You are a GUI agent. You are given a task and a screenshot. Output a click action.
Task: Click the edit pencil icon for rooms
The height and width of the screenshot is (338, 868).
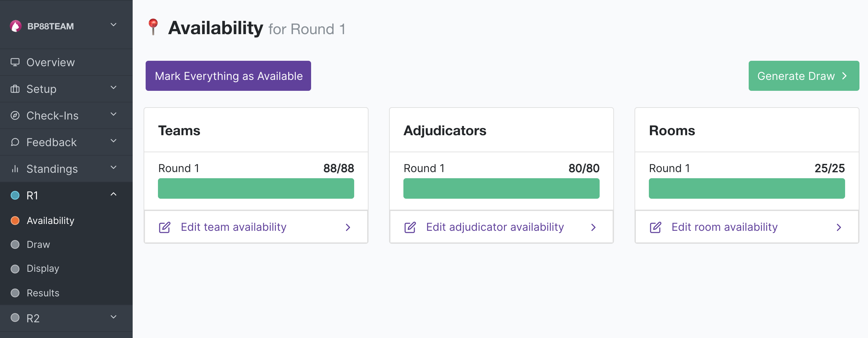point(655,227)
